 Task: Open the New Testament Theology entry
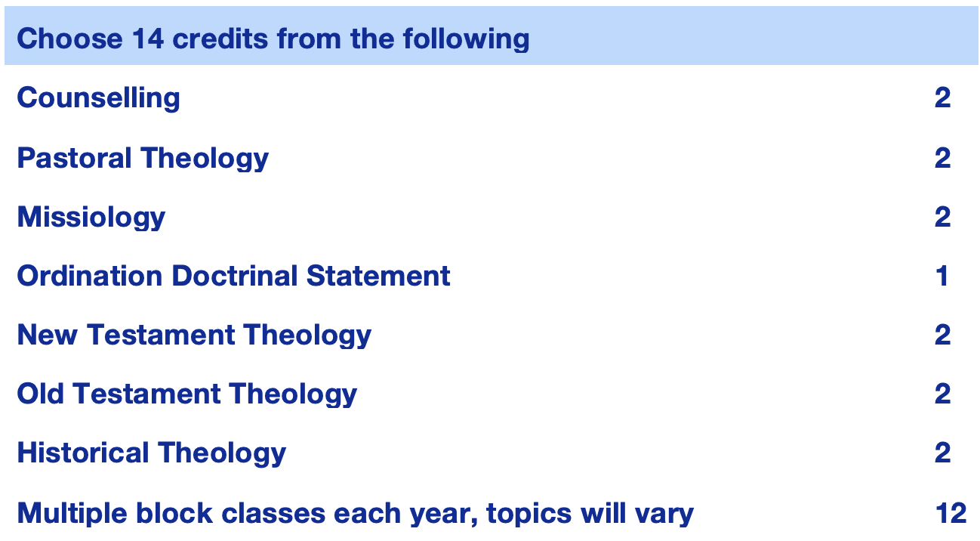pos(194,335)
